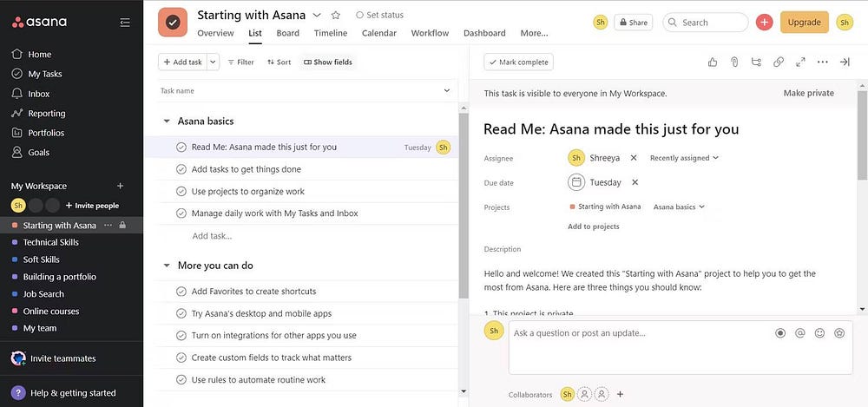Screen dimensions: 868x407
Task: Open the Timeline tab
Action: [331, 33]
